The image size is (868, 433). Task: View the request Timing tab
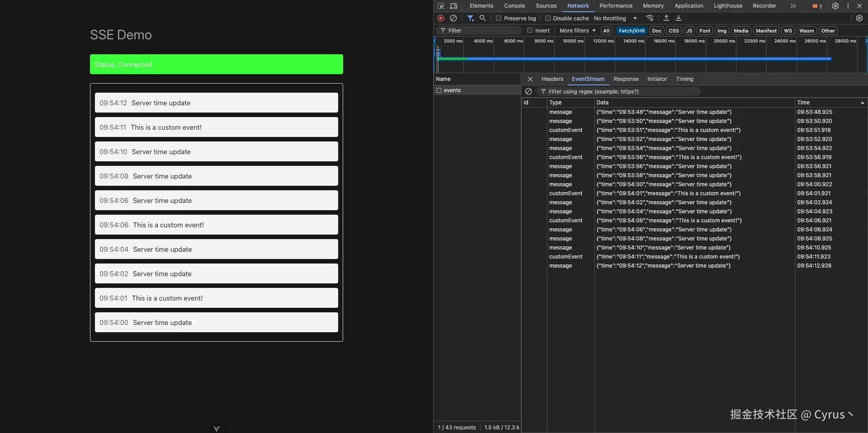pos(684,79)
